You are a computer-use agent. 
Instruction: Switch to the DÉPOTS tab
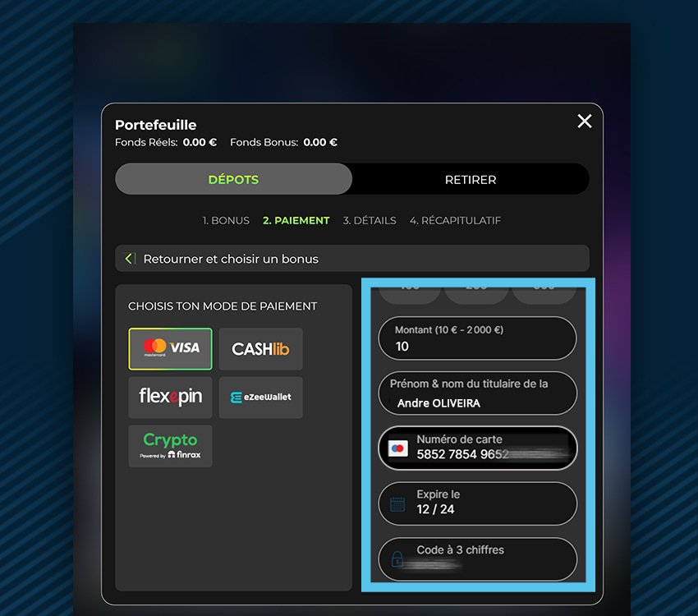(233, 179)
